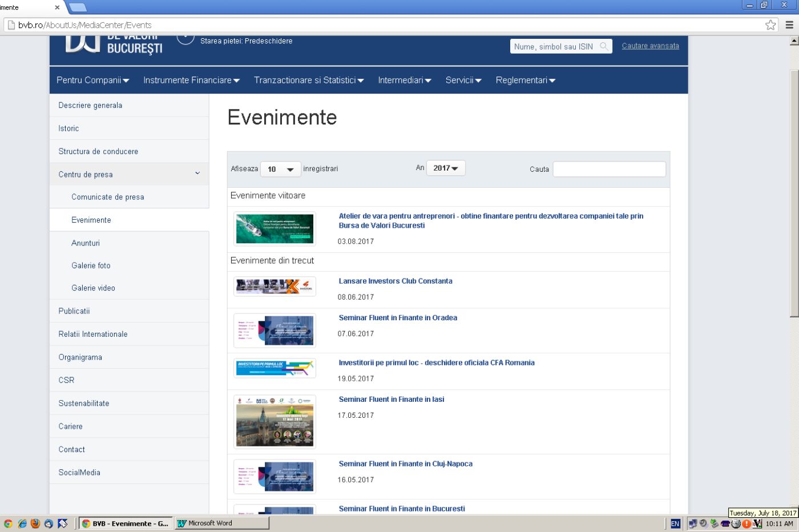Open Organigrama sidebar item
This screenshot has height=532, width=799.
pyautogui.click(x=129, y=357)
